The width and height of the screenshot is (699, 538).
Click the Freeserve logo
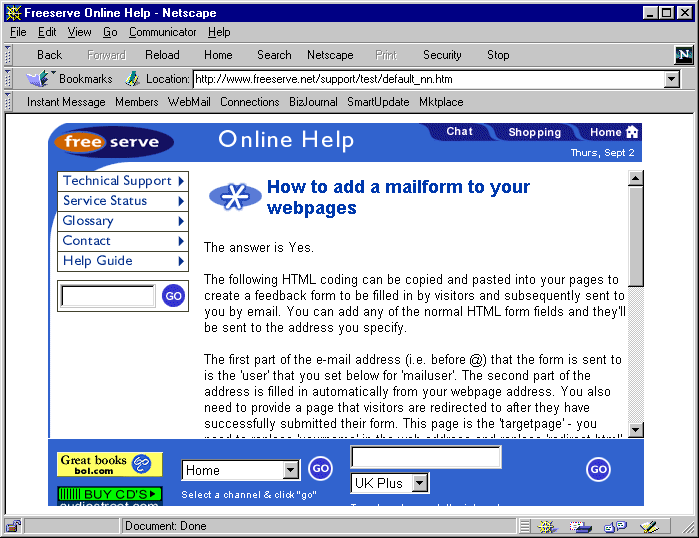113,142
